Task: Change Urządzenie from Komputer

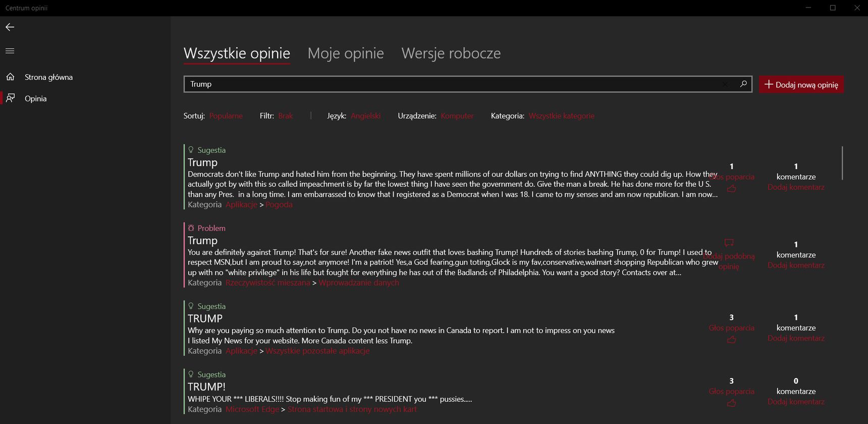Action: pos(457,116)
